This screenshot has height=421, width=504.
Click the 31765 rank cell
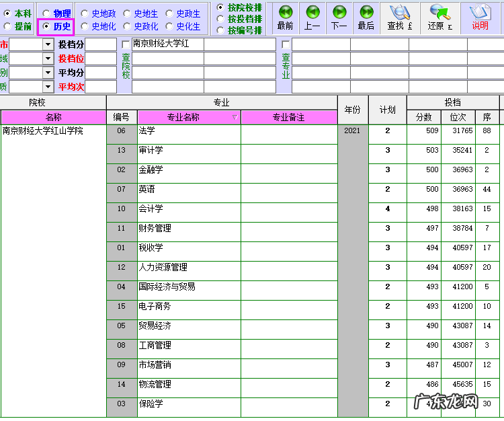coord(458,135)
